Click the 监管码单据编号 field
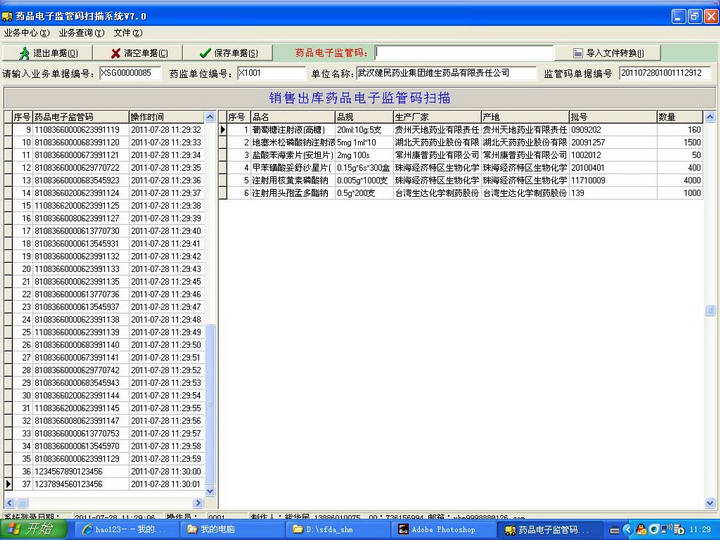 [664, 73]
